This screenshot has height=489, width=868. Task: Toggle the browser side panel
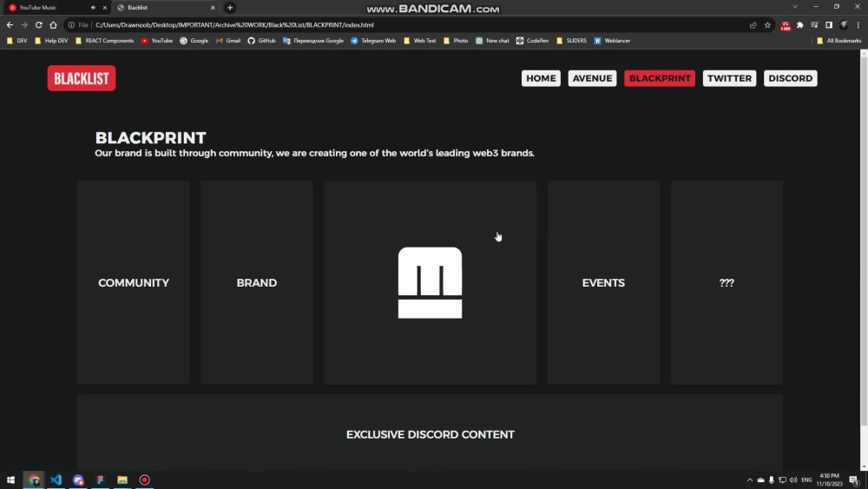(829, 25)
